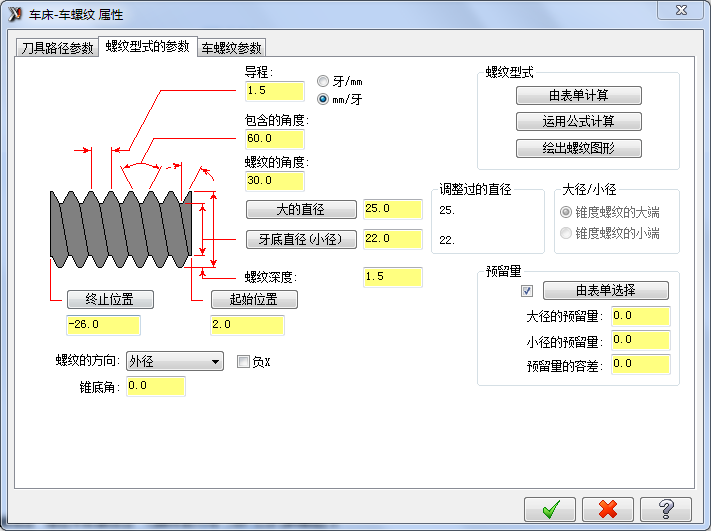Click the 大的直径 button
This screenshot has width=711, height=531.
301,209
